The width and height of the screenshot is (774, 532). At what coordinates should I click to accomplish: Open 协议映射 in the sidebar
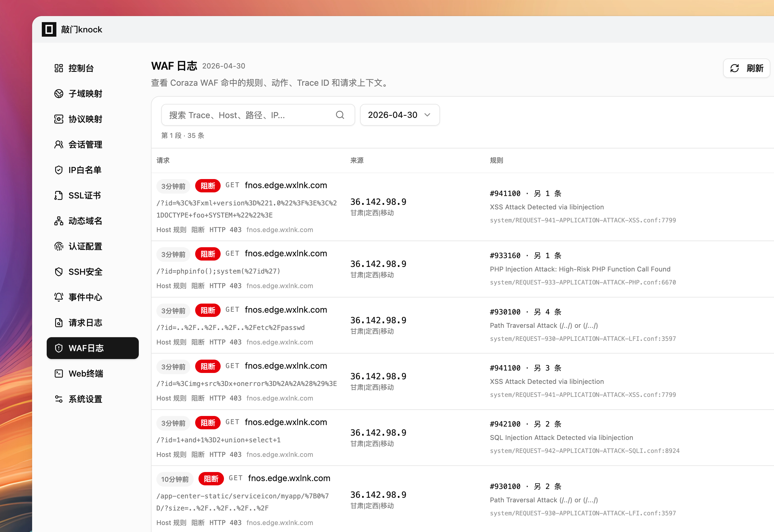(93, 119)
